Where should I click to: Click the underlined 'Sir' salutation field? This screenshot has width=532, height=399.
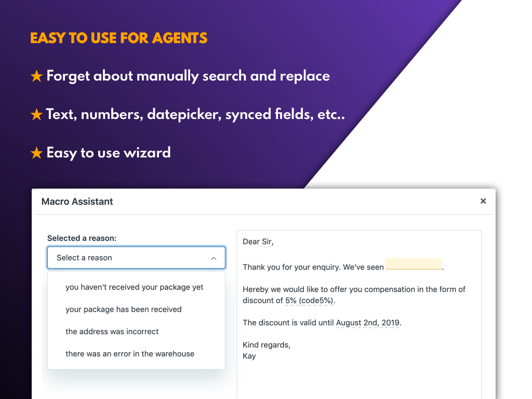tap(267, 242)
